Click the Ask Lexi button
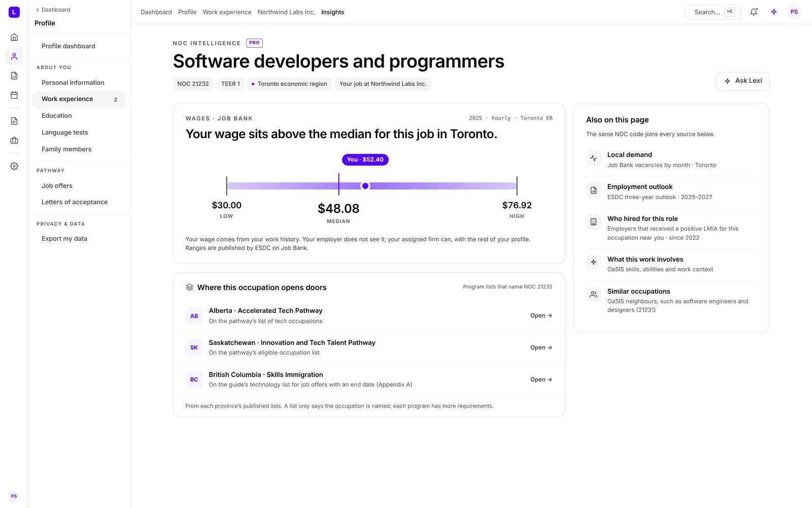812x508 pixels. click(x=743, y=81)
